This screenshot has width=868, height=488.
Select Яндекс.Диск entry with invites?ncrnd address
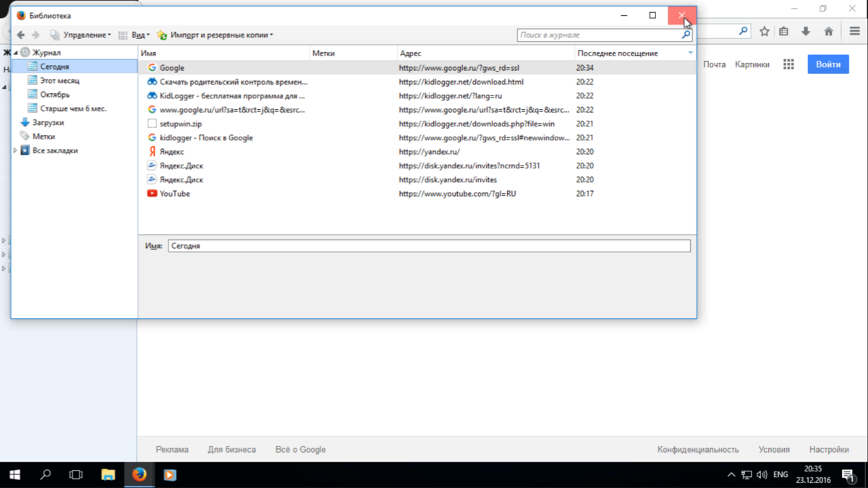[x=417, y=166]
